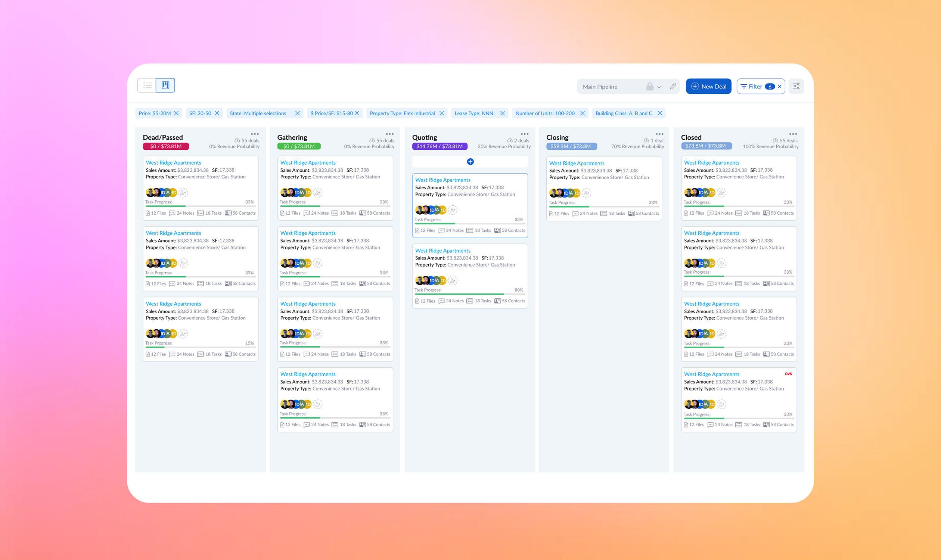Open Dead/Passed column more options menu

pos(255,134)
